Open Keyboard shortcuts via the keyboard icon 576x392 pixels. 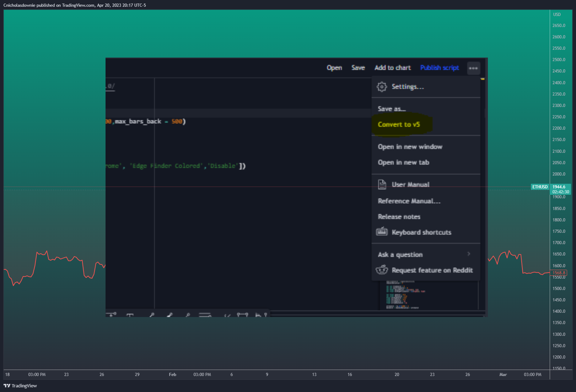[x=382, y=232]
